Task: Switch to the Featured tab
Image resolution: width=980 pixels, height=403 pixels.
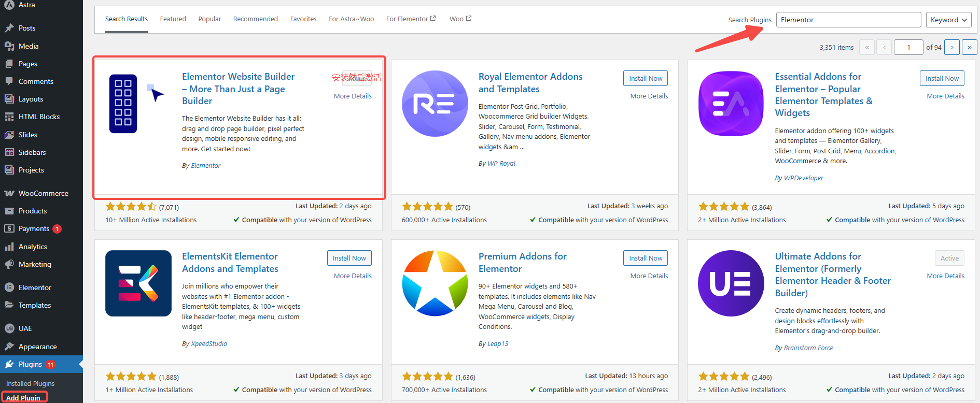Action: pos(173,19)
